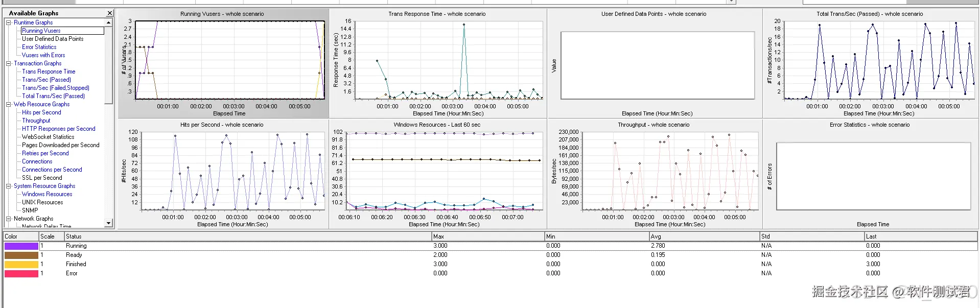The image size is (980, 308).
Task: Select Hits per Second graph panel
Action: [x=223, y=174]
